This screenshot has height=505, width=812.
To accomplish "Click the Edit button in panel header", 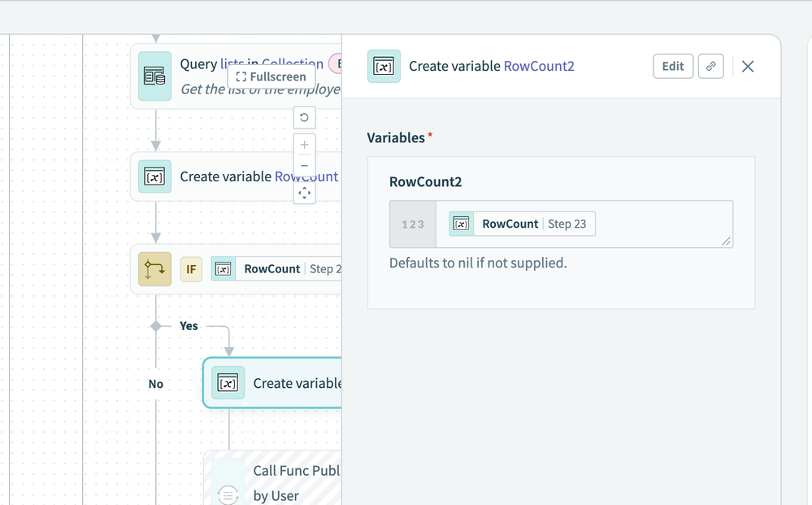I will (x=672, y=67).
